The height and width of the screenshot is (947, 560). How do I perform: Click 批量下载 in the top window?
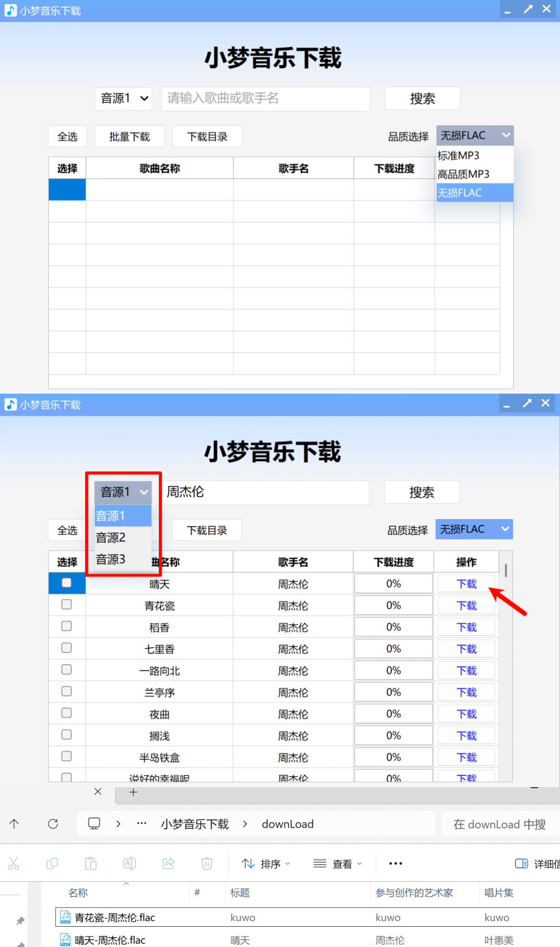click(130, 136)
